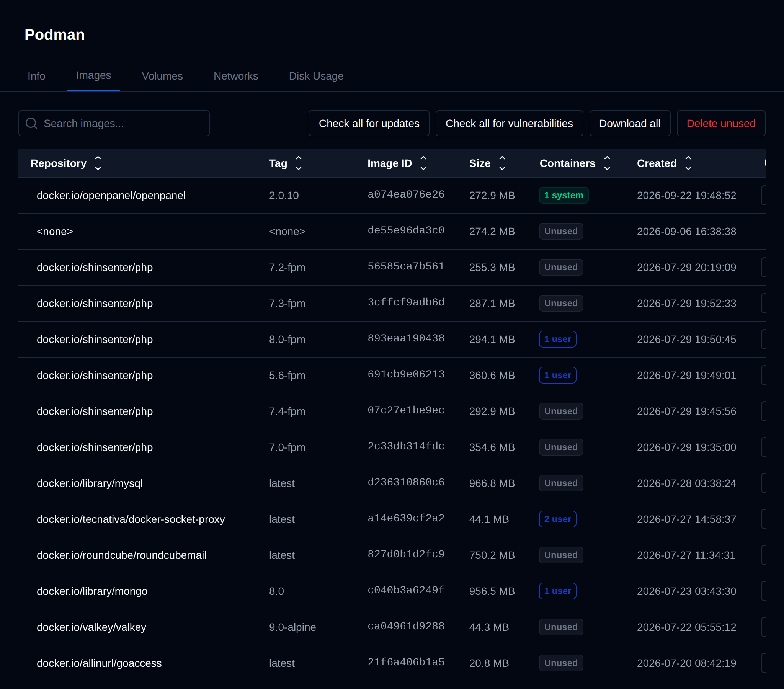Click the 2.0.10 tag
784x689 pixels.
point(284,195)
